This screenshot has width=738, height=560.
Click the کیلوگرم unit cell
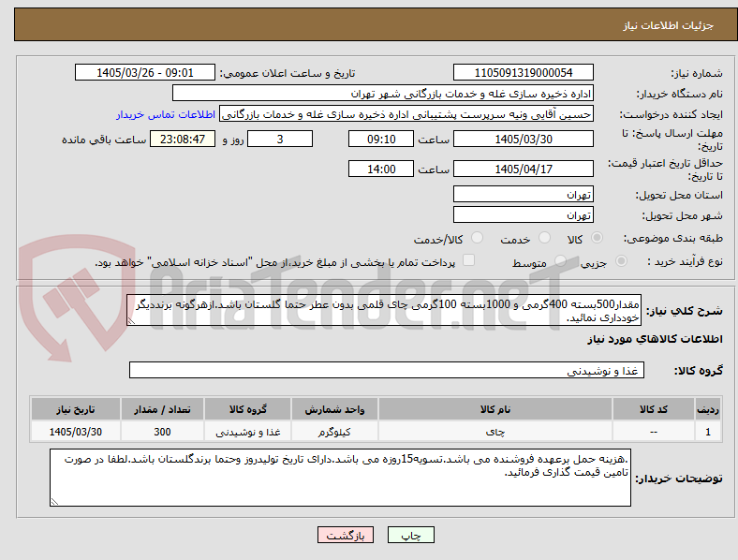point(334,432)
